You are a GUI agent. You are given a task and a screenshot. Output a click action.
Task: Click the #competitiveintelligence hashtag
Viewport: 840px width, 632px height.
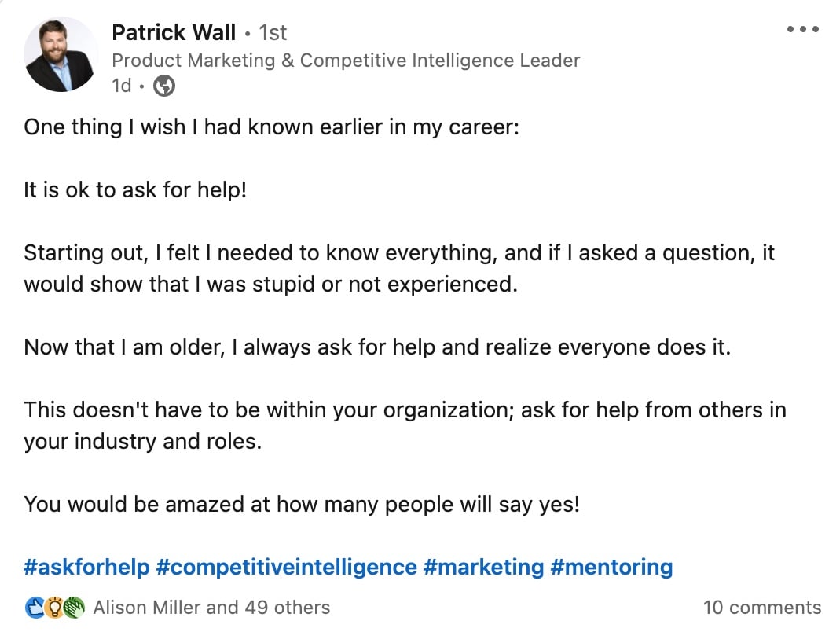coord(287,567)
